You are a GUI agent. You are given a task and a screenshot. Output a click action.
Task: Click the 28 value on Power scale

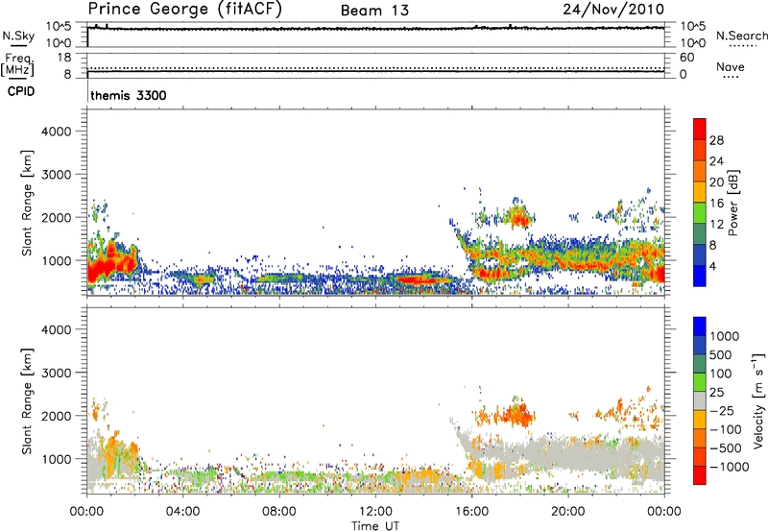tap(716, 140)
